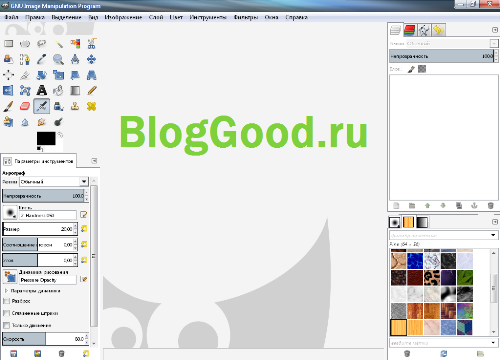Select the Ink tool
Image resolution: width=500 pixels, height=360 pixels.
click(x=58, y=106)
